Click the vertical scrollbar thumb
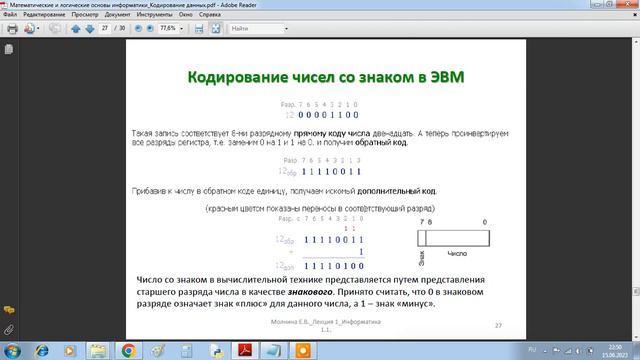640x360 pixels. tap(636, 291)
